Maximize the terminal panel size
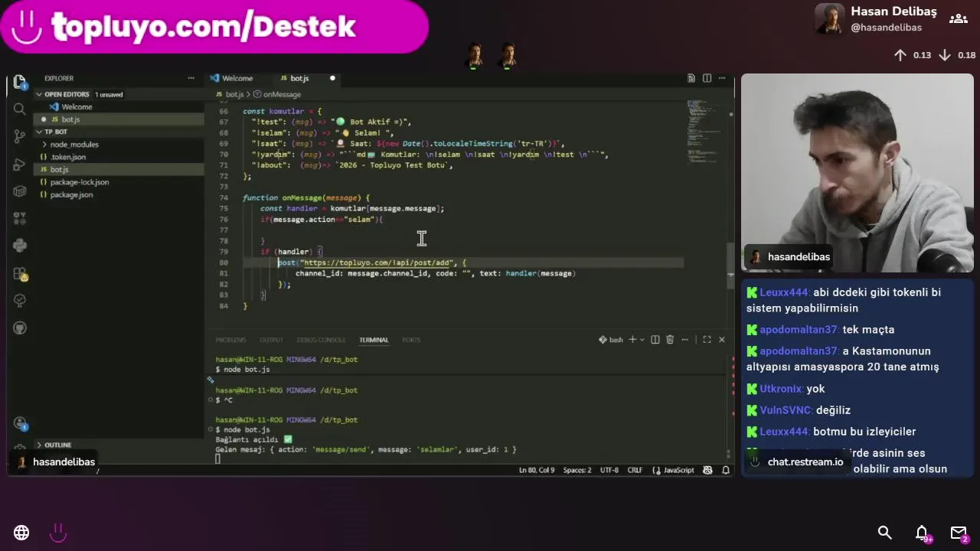The image size is (980, 551). tap(707, 340)
